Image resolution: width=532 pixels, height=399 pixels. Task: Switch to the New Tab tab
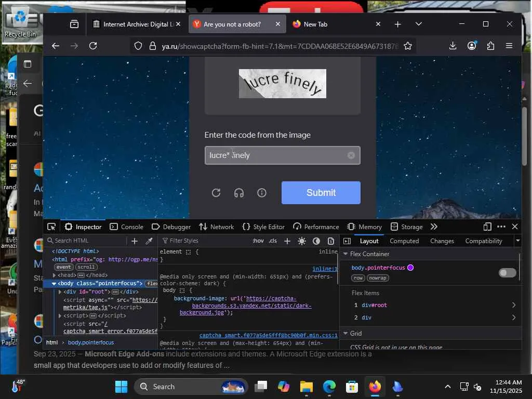tap(334, 24)
